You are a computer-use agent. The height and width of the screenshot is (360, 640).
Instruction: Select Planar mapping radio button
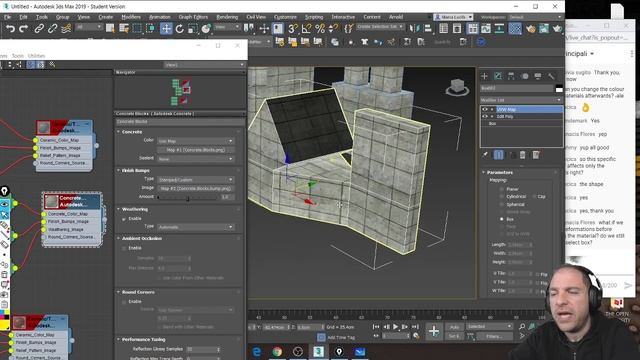(x=502, y=189)
